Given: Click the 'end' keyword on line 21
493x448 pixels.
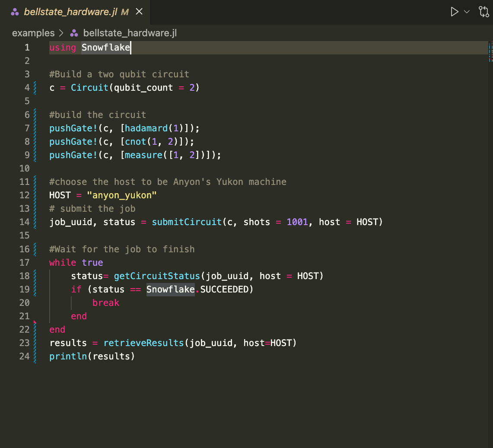Looking at the screenshot, I should tap(79, 316).
